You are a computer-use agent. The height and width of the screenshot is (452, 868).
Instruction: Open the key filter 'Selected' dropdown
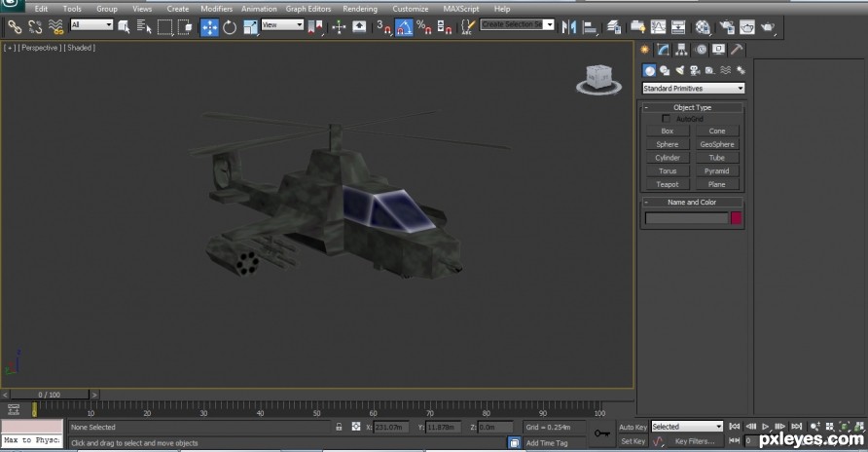[687, 427]
